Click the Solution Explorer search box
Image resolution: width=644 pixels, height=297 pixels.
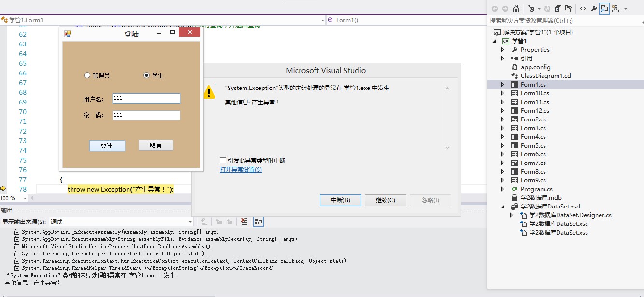(x=565, y=21)
